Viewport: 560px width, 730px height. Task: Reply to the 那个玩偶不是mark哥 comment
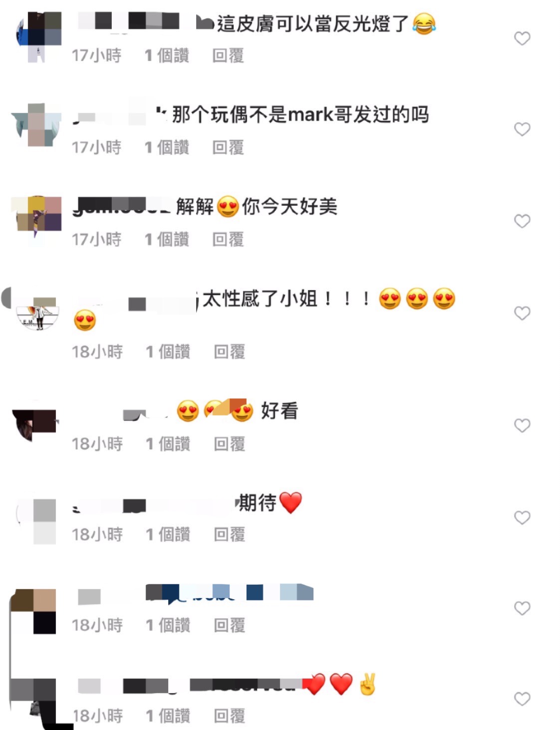228,147
